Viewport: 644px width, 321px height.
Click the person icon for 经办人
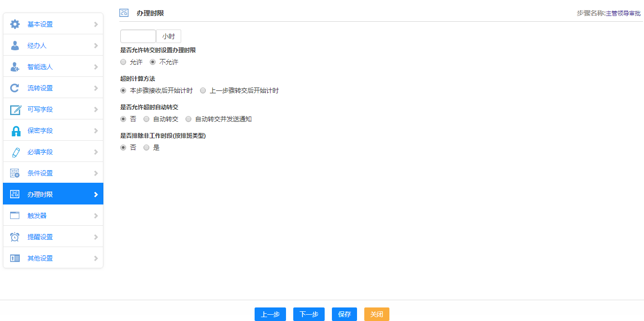(x=15, y=45)
